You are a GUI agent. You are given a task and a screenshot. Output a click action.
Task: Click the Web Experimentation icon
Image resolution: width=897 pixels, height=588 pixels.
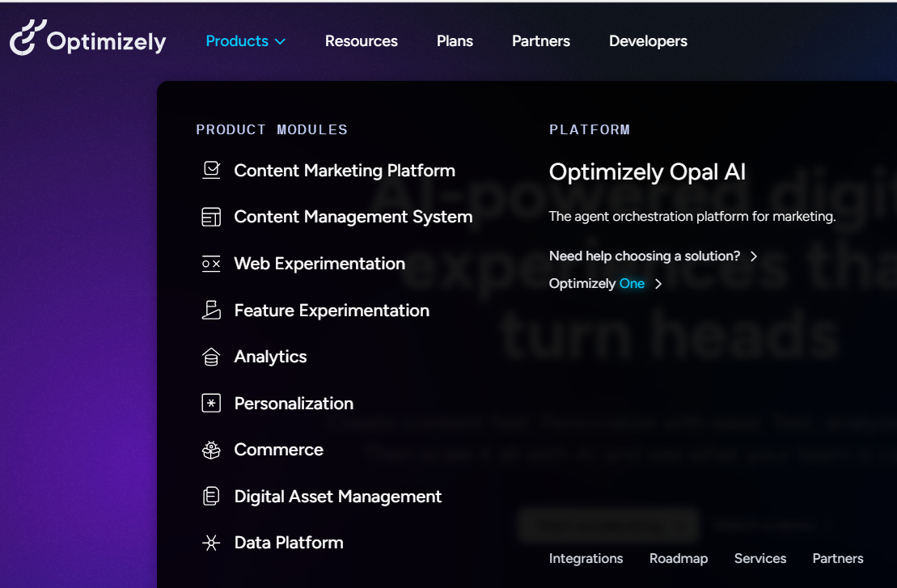[x=211, y=264]
